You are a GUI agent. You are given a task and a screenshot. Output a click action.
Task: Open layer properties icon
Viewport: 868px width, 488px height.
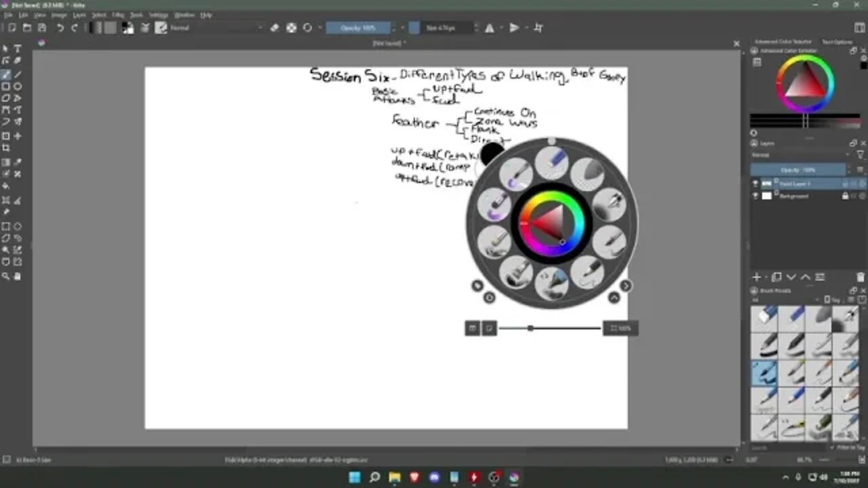click(820, 277)
